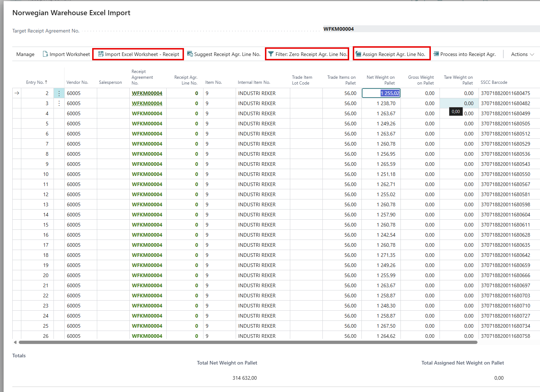Screen dimensions: 540x392
Task: Open three-dot menu for entry 3
Action: (x=59, y=103)
